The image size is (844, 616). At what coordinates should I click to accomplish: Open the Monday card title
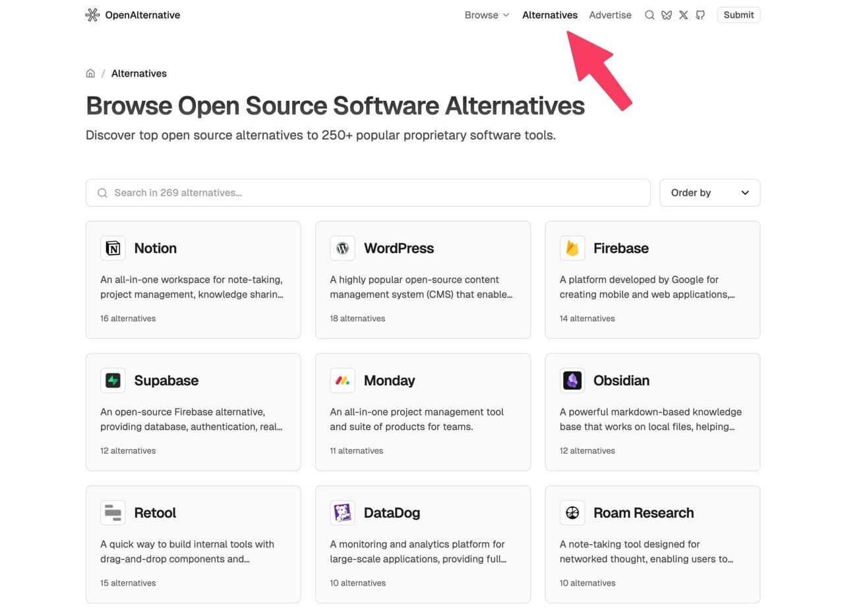[x=390, y=381]
